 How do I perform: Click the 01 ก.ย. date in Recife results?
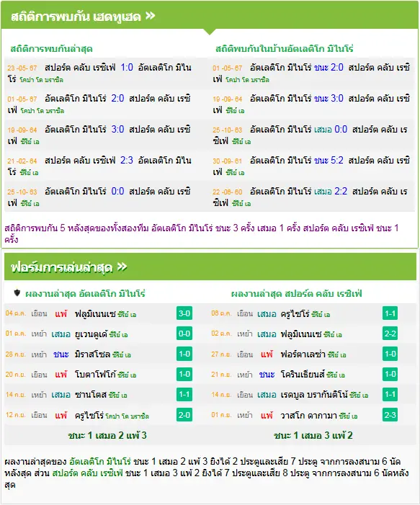pos(221,414)
